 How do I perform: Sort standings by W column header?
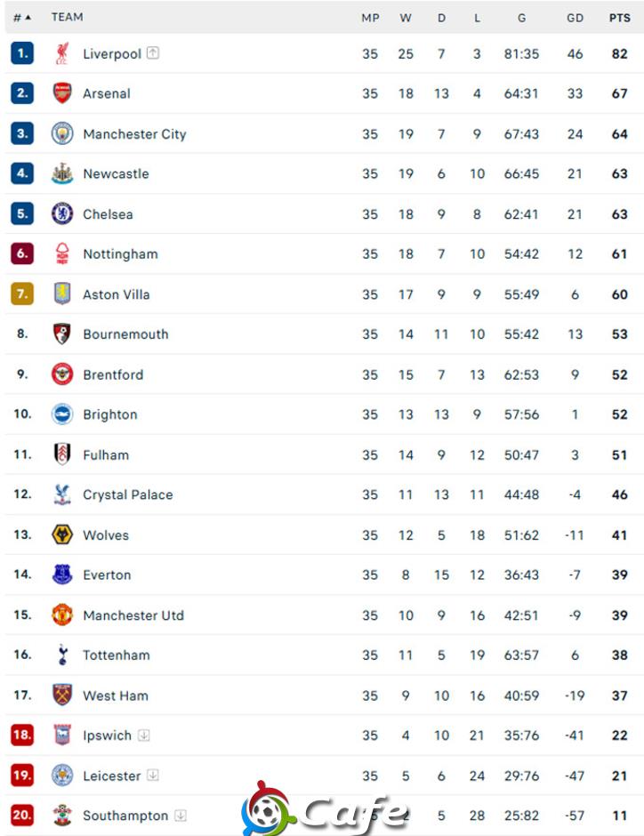tap(406, 18)
